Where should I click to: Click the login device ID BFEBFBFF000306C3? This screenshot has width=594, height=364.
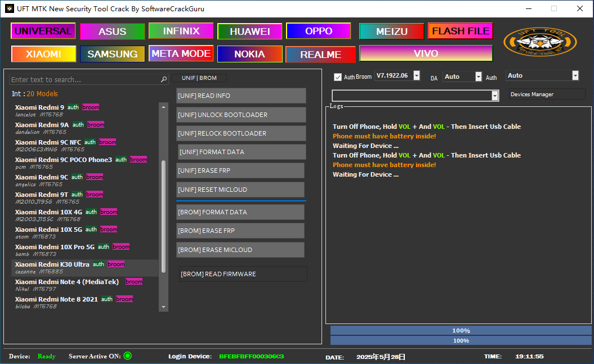[x=252, y=357]
